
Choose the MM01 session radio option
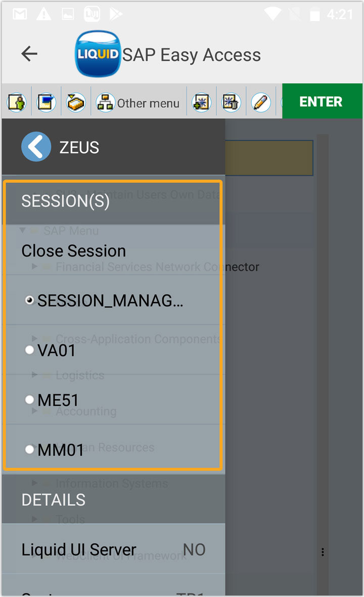click(x=30, y=449)
